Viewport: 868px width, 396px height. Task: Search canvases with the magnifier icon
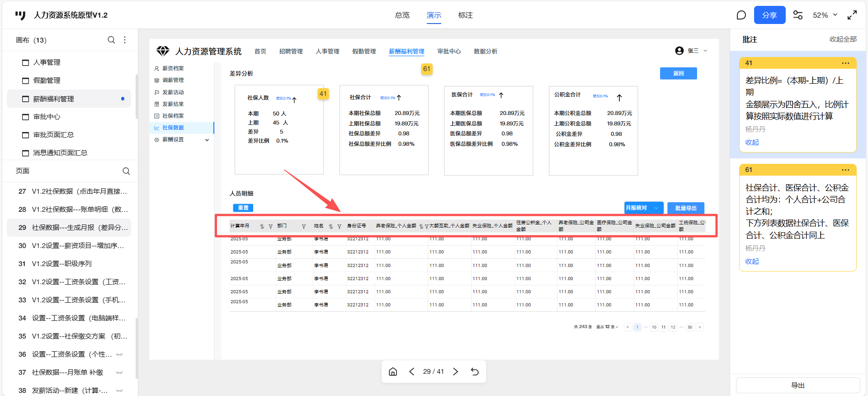pos(111,40)
